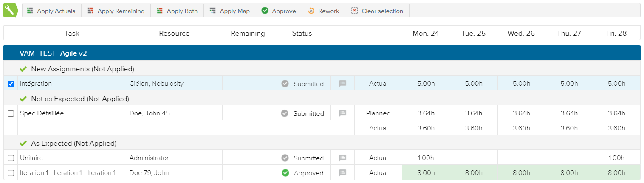The height and width of the screenshot is (183, 644).
Task: Send selection back with Rework
Action: (323, 11)
